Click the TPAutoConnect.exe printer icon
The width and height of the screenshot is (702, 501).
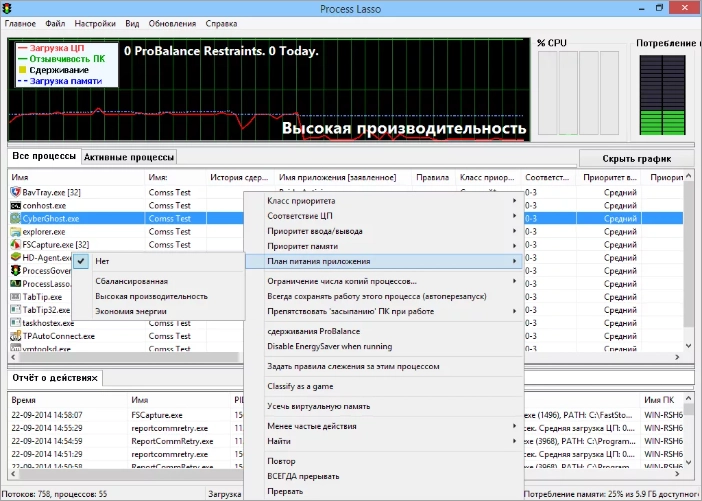click(x=16, y=336)
